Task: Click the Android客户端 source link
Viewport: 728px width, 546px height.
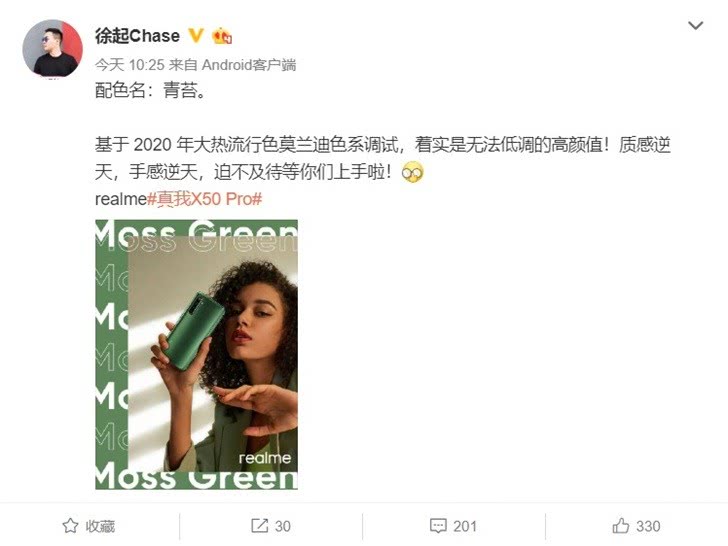Action: [x=249, y=65]
